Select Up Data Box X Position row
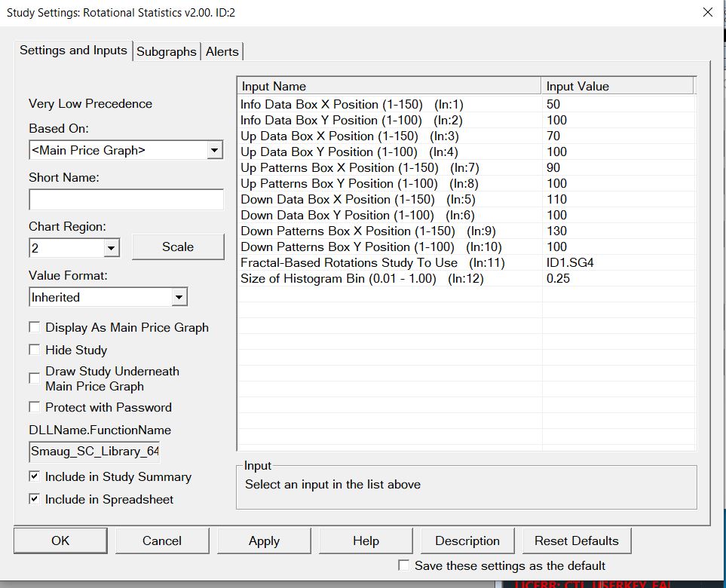 [466, 136]
